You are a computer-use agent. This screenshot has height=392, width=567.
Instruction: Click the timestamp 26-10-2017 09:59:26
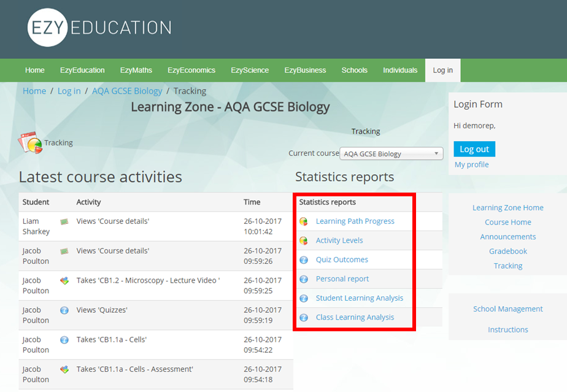coord(263,256)
